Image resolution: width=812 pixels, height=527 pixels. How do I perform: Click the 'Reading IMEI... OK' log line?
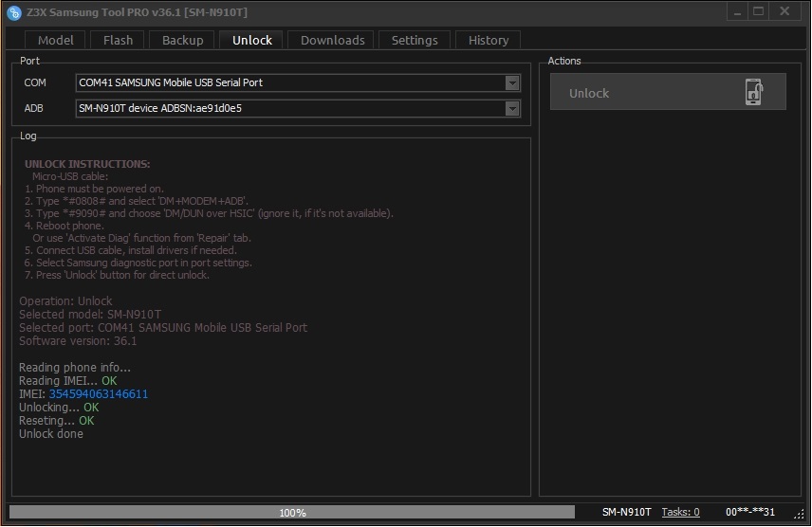(68, 381)
